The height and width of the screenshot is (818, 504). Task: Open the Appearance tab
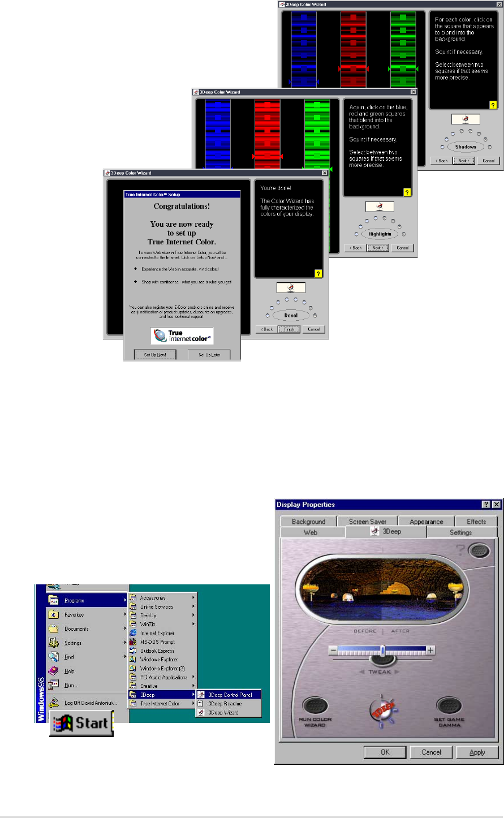pos(427,522)
